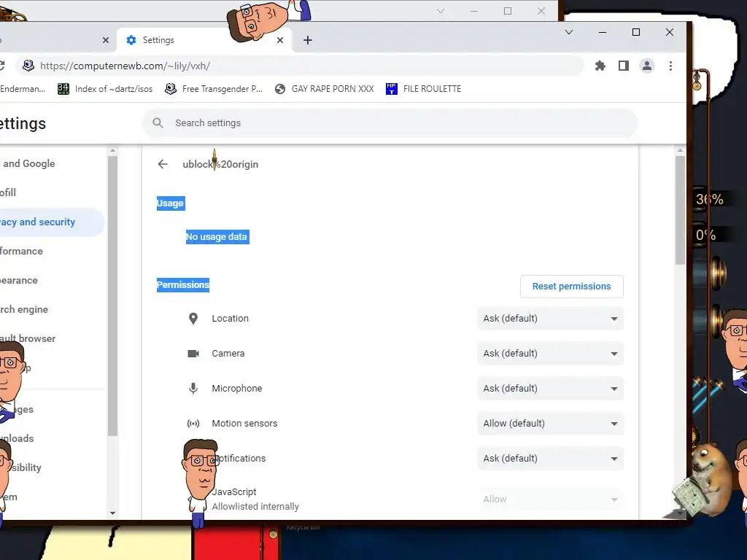The height and width of the screenshot is (560, 747).
Task: Open a new tab with plus button
Action: pos(308,40)
